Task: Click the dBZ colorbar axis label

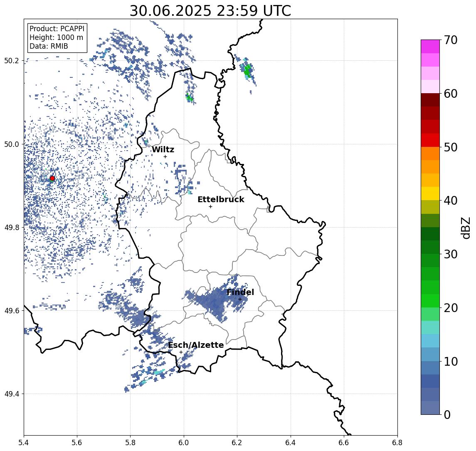Action: click(x=465, y=228)
